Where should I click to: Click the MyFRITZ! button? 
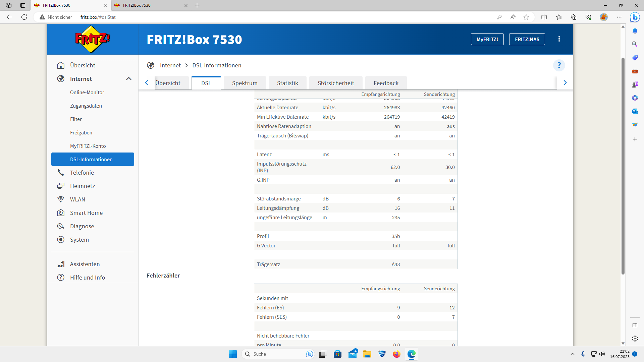click(x=487, y=39)
